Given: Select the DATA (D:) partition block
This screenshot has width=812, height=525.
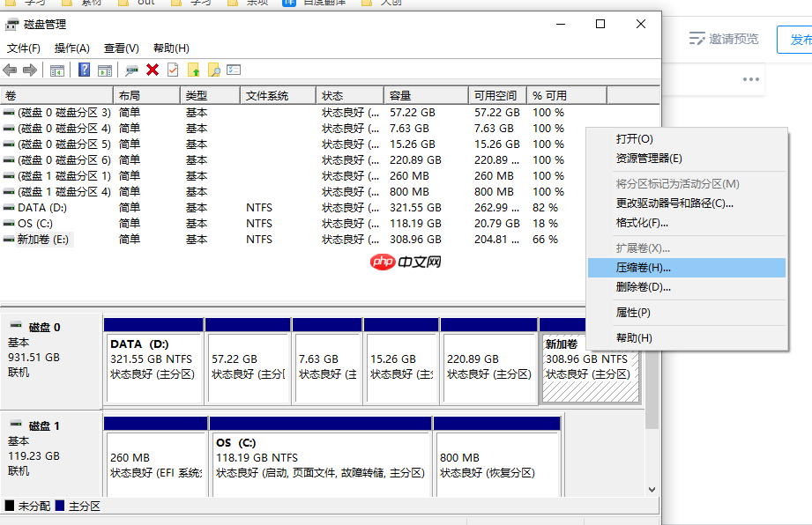Looking at the screenshot, I should pyautogui.click(x=153, y=361).
